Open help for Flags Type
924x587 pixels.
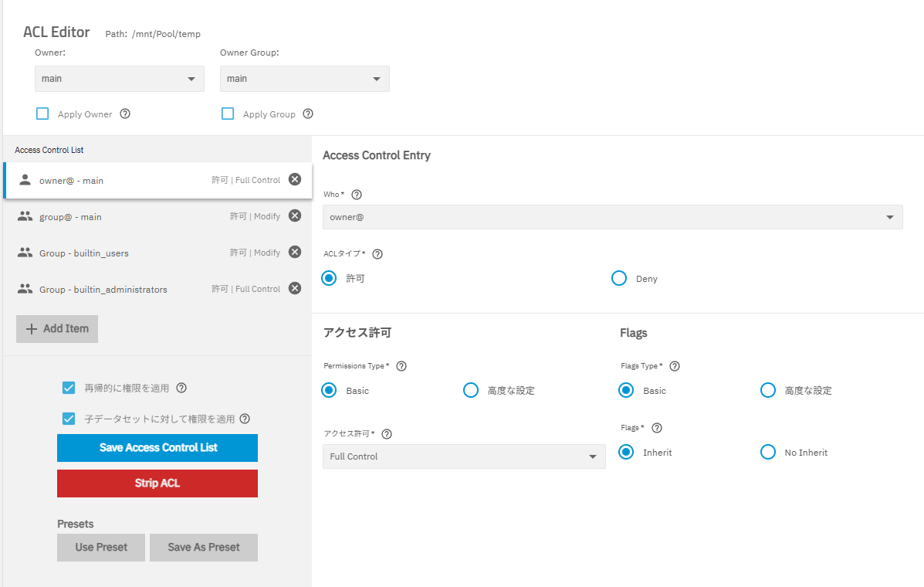click(x=675, y=366)
